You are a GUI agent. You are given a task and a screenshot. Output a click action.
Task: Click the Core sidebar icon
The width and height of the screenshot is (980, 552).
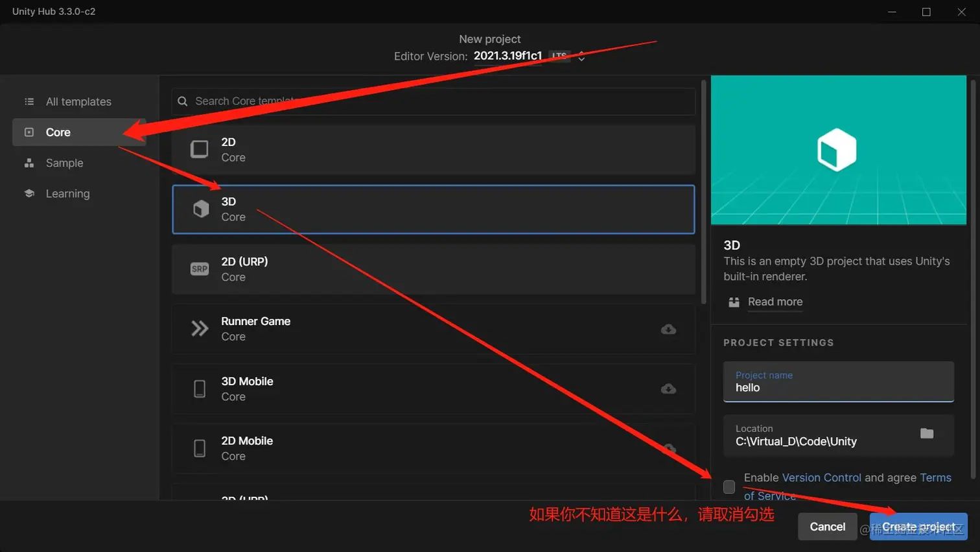[29, 132]
